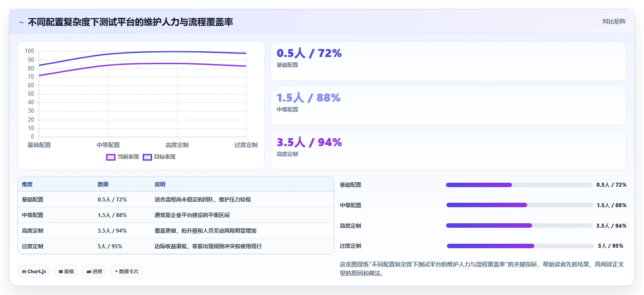The height and width of the screenshot is (295, 644).
Task: Click the chart x-axis label 中等配置
Action: 108,145
